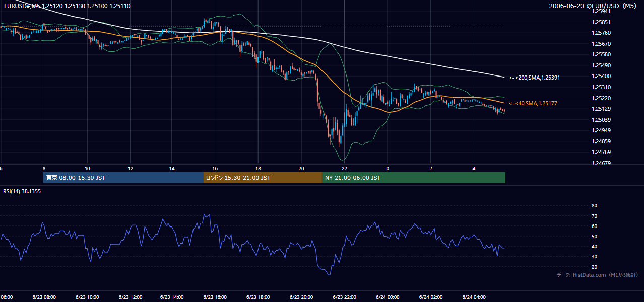Click the データ: HistData.com credit text
The height and width of the screenshot is (302, 644).
point(598,275)
